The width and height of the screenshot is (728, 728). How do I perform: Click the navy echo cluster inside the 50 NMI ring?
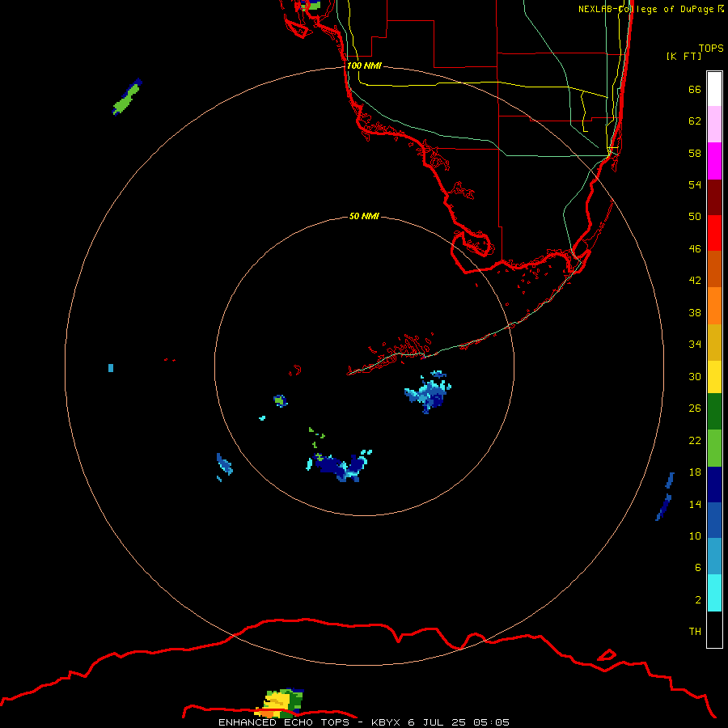click(x=340, y=466)
